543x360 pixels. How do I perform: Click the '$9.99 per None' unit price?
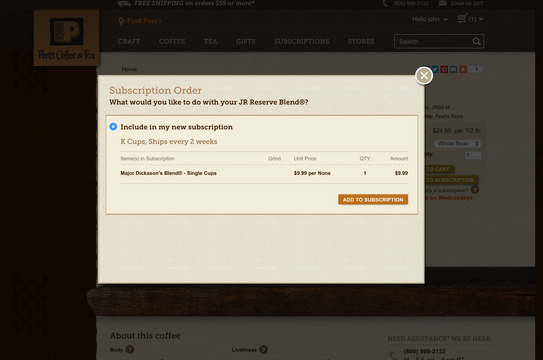312,173
